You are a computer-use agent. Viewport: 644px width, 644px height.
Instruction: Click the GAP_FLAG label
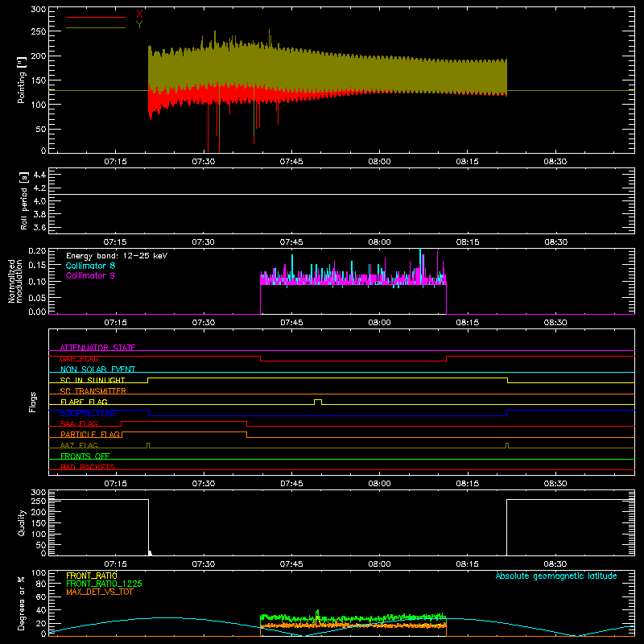(x=79, y=358)
